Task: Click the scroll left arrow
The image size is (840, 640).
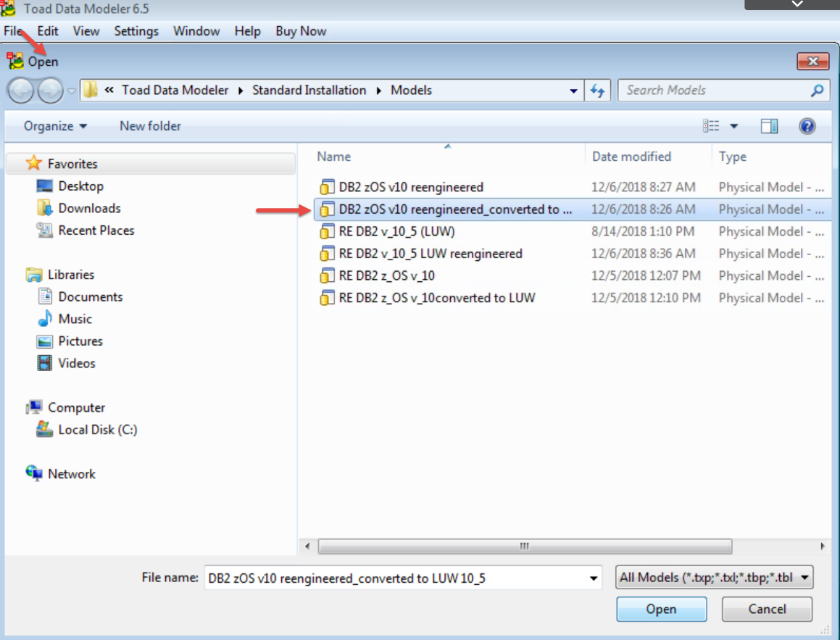Action: (307, 547)
